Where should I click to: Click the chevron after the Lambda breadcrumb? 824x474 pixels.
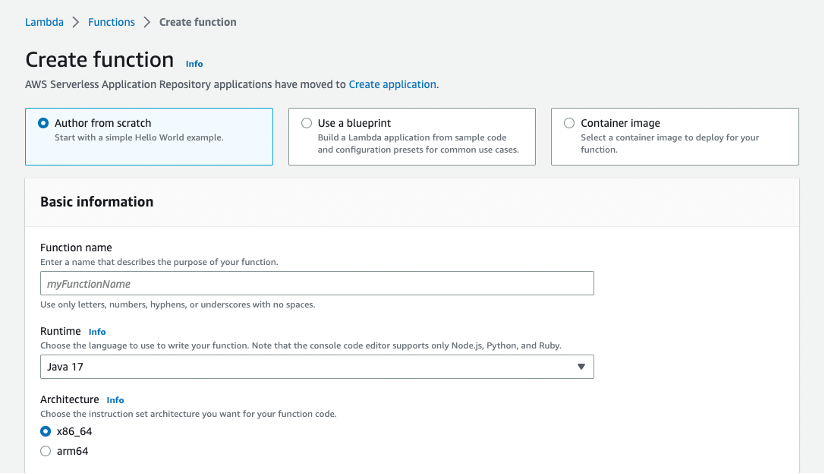click(x=75, y=22)
